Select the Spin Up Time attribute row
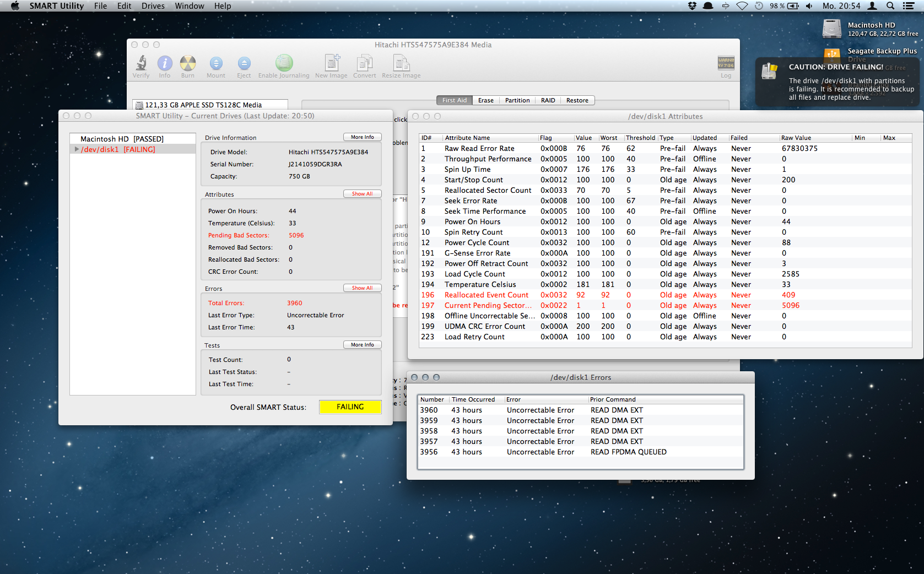The image size is (924, 574). click(x=666, y=169)
